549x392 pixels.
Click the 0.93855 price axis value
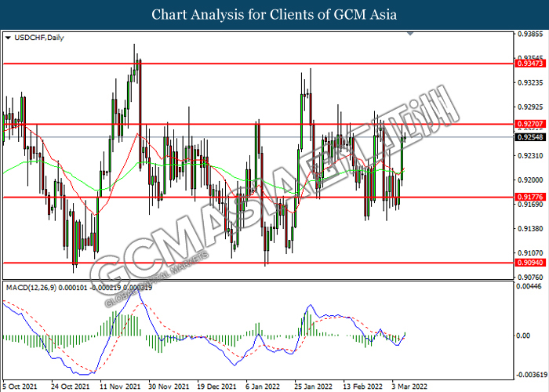pos(530,34)
